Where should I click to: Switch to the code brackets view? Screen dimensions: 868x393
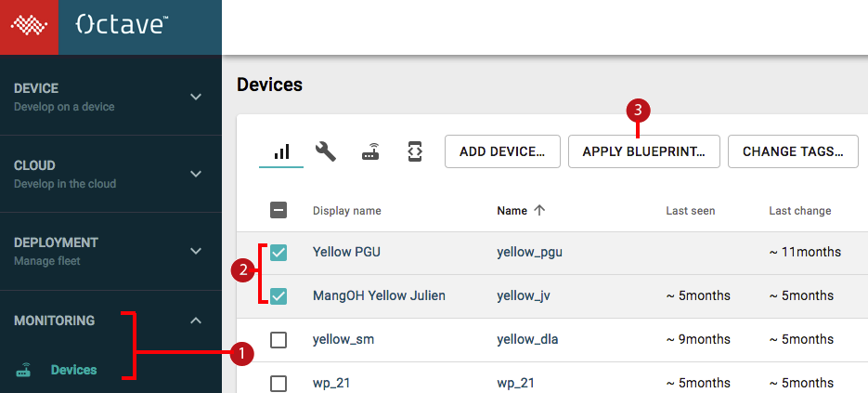click(x=415, y=151)
